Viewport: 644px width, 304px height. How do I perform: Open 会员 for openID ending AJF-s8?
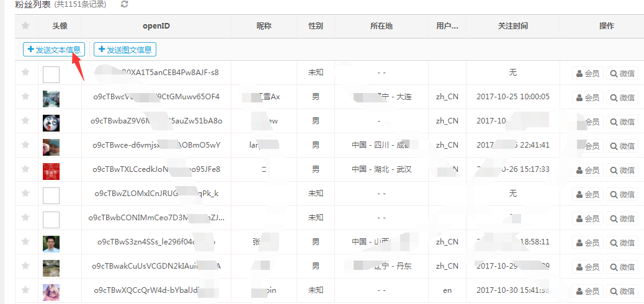click(588, 74)
